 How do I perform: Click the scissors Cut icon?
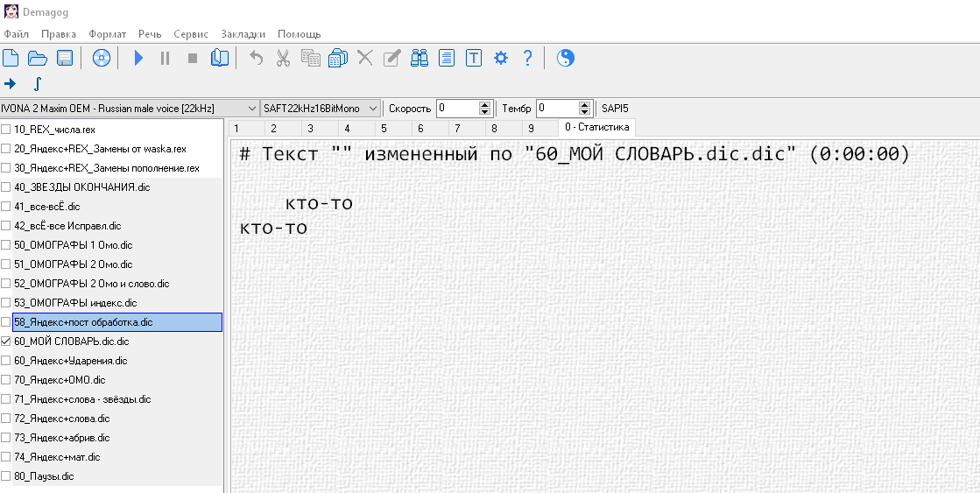coord(283,59)
